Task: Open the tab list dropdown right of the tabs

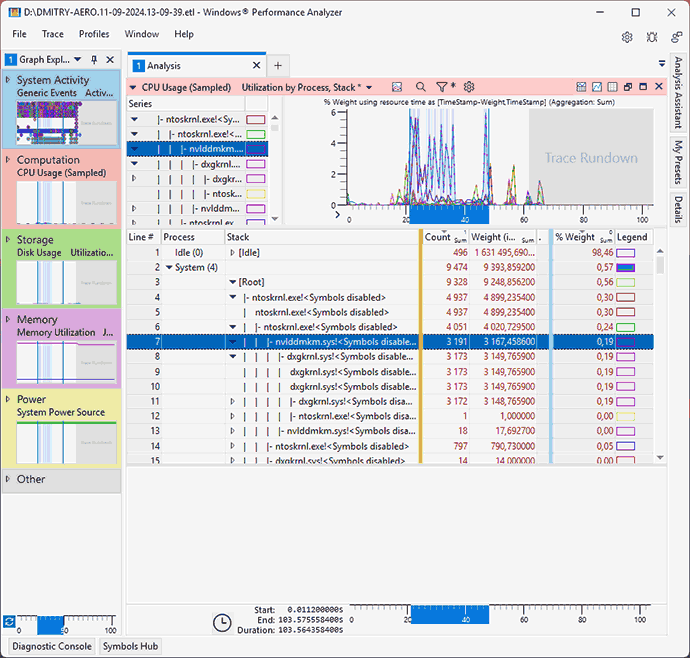Action: [662, 64]
